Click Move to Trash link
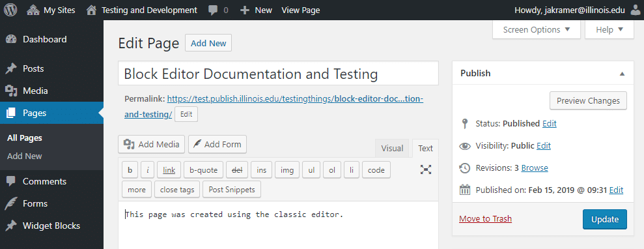The width and height of the screenshot is (644, 249). [486, 218]
